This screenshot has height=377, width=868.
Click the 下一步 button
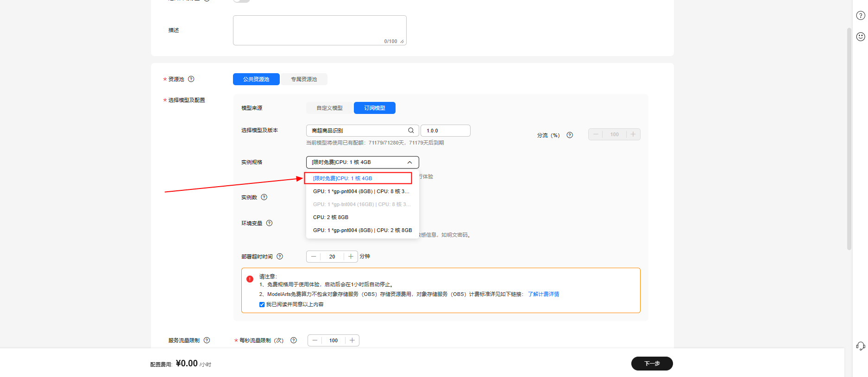coord(652,364)
